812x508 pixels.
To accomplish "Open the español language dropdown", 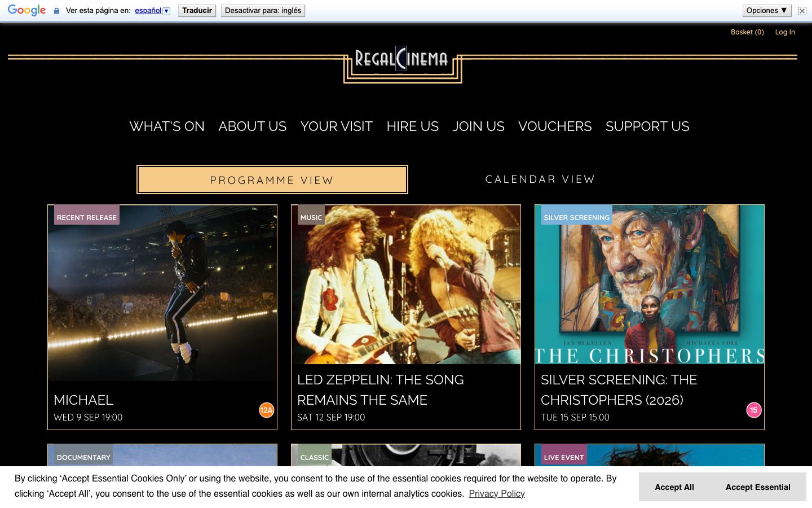I will point(152,11).
